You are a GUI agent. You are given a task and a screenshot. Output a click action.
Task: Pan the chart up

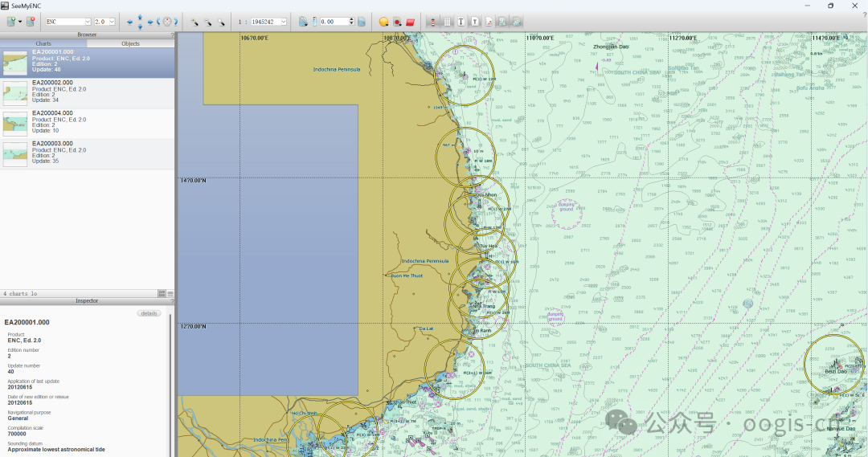[140, 18]
